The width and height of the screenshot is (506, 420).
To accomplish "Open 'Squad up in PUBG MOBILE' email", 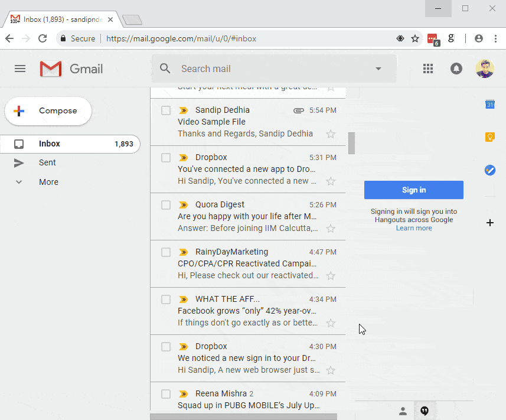I will 249,405.
